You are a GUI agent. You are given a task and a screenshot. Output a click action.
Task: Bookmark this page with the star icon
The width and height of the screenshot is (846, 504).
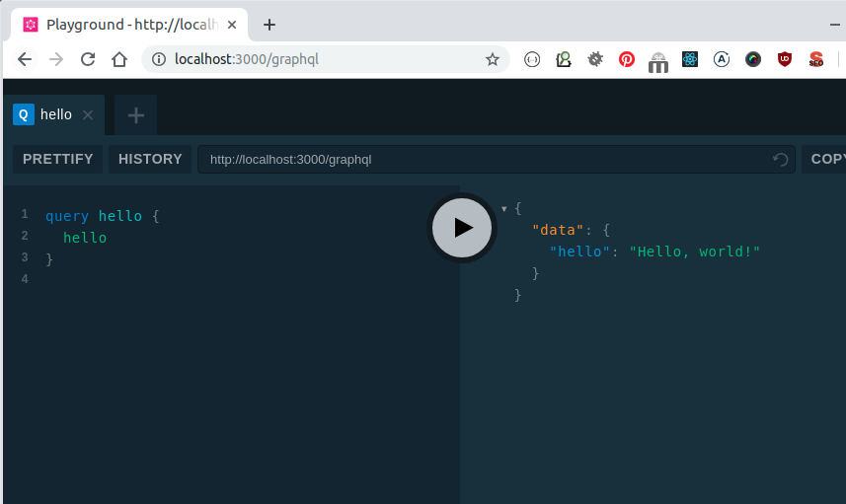coord(492,59)
